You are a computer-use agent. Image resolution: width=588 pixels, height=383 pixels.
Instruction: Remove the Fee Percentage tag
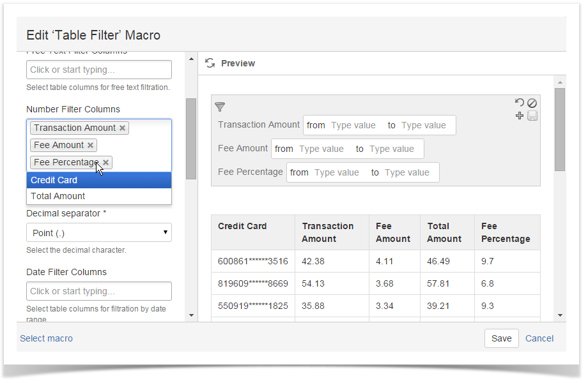[x=106, y=162]
